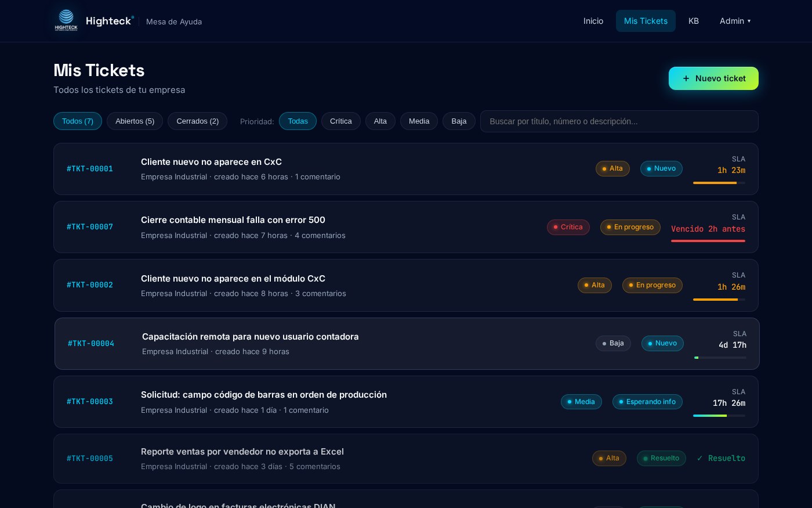Click Alta priority badge on TKT-00002
This screenshot has width=812, height=508.
click(594, 285)
